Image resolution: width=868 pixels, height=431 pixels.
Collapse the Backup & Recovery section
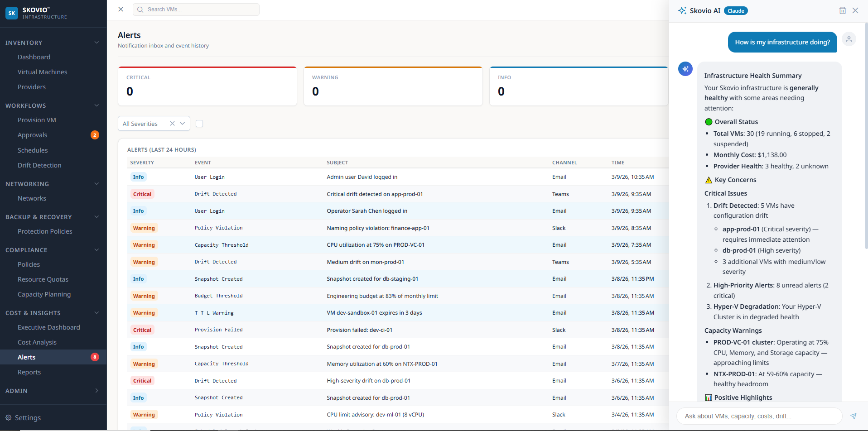click(96, 217)
